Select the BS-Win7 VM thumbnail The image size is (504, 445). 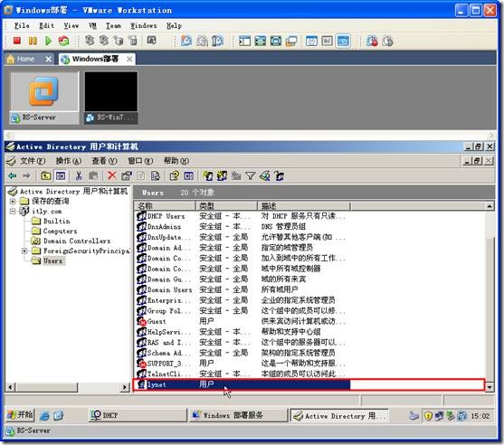pos(111,98)
